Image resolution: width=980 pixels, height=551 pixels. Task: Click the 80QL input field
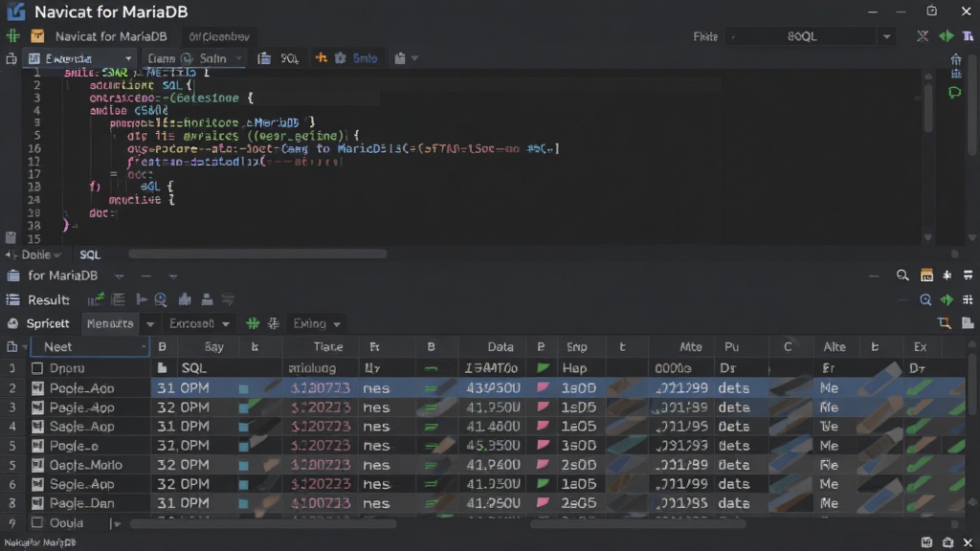pyautogui.click(x=802, y=36)
